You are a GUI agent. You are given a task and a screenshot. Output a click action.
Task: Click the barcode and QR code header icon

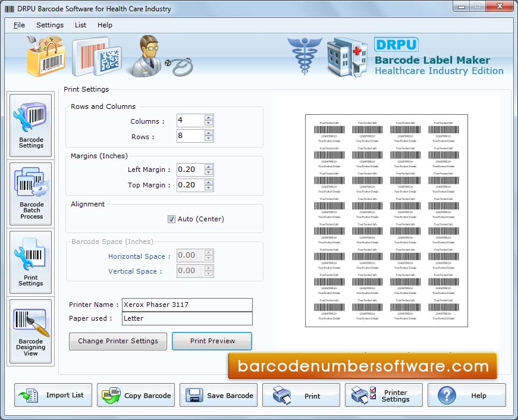(97, 57)
